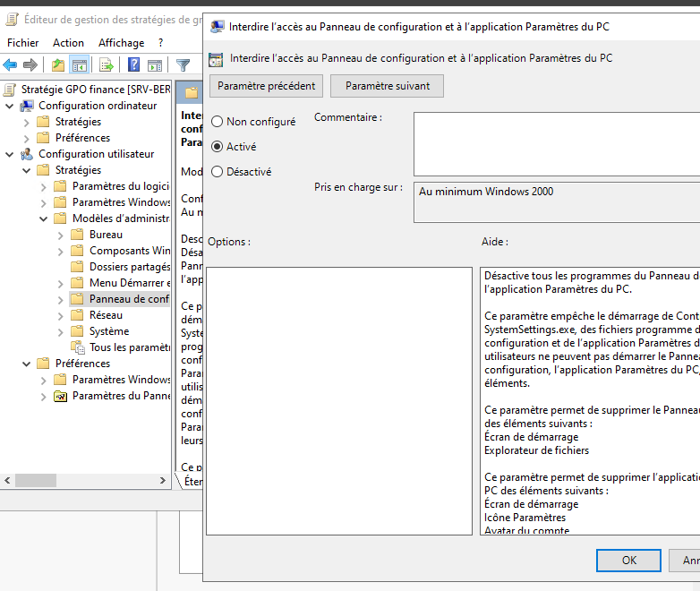Open help via blue question mark icon
This screenshot has height=591, width=700.
(x=133, y=64)
